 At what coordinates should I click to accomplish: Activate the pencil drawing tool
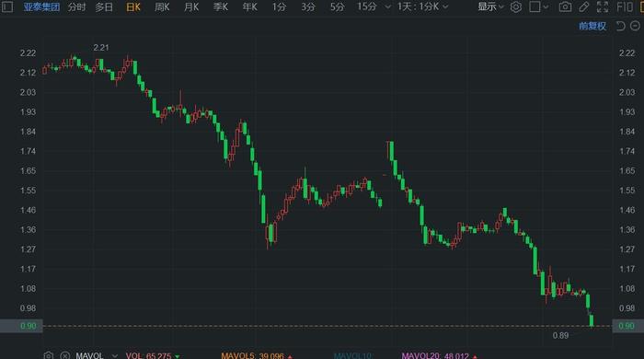click(x=583, y=7)
